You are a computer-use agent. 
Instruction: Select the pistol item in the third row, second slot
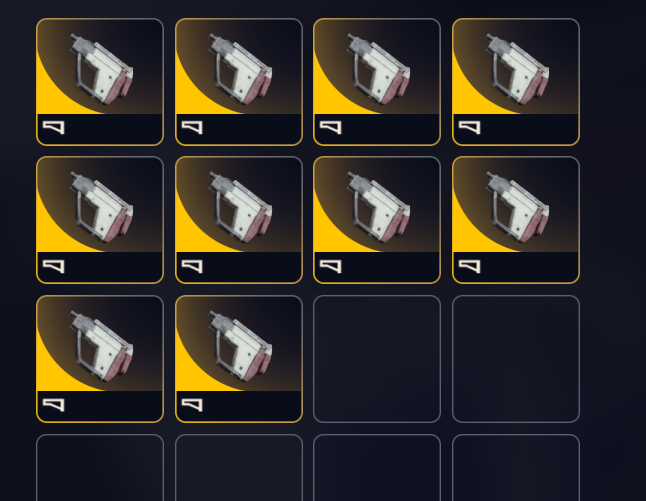tap(239, 359)
